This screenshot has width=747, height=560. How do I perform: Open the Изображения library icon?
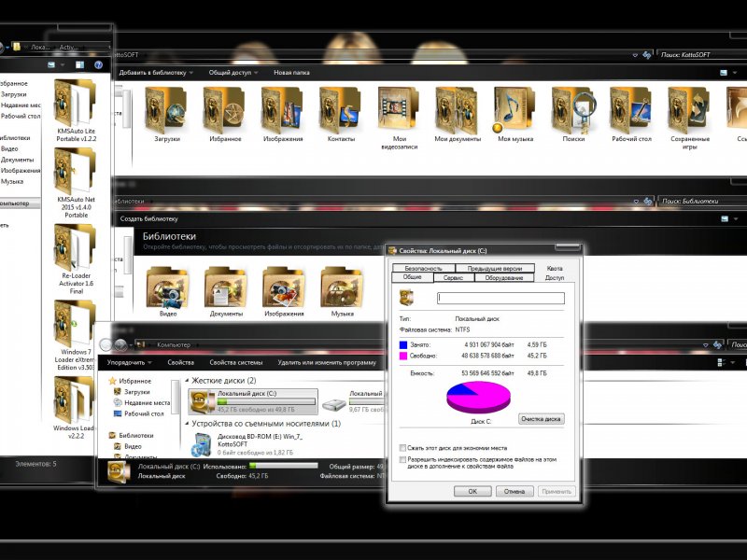pos(284,287)
